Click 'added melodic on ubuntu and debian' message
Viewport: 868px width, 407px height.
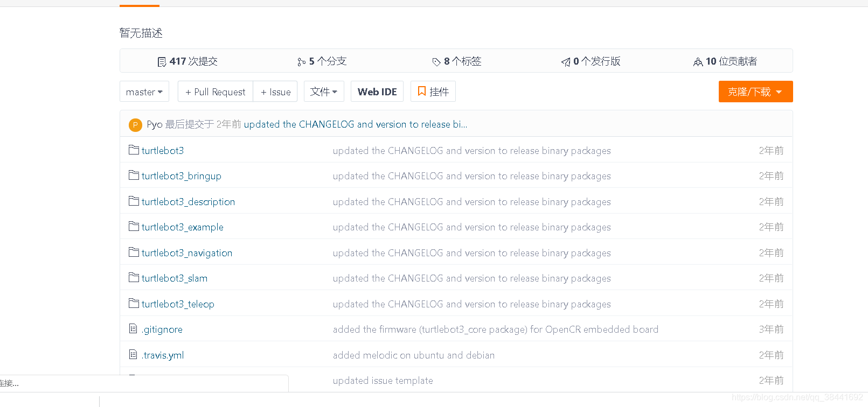coord(414,355)
